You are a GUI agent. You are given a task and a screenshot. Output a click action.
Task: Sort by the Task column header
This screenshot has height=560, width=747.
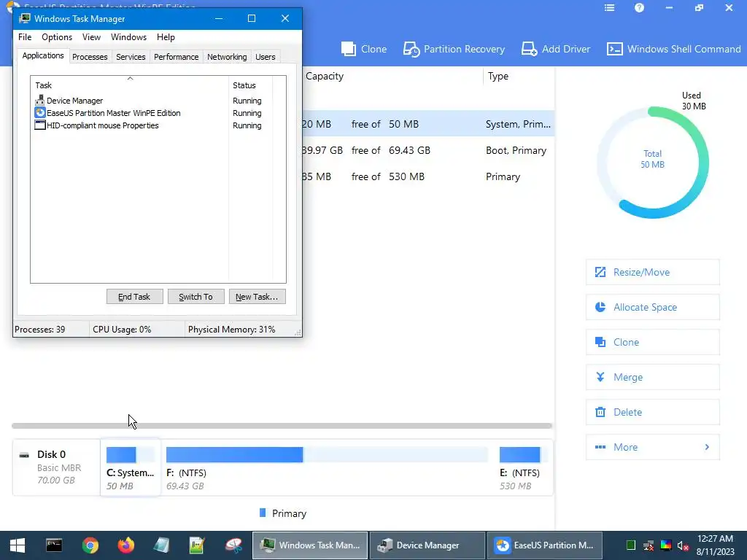(x=130, y=85)
